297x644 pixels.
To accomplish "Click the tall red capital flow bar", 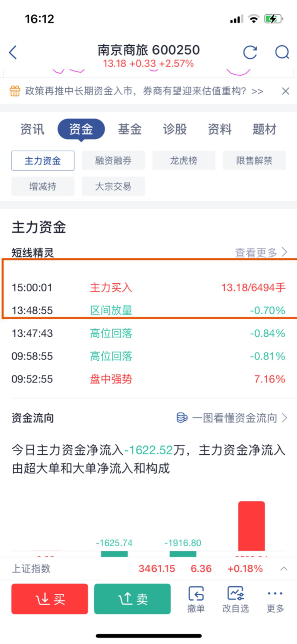I will [251, 526].
